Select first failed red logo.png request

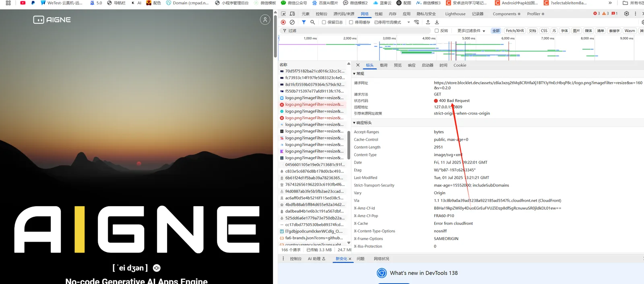click(313, 104)
